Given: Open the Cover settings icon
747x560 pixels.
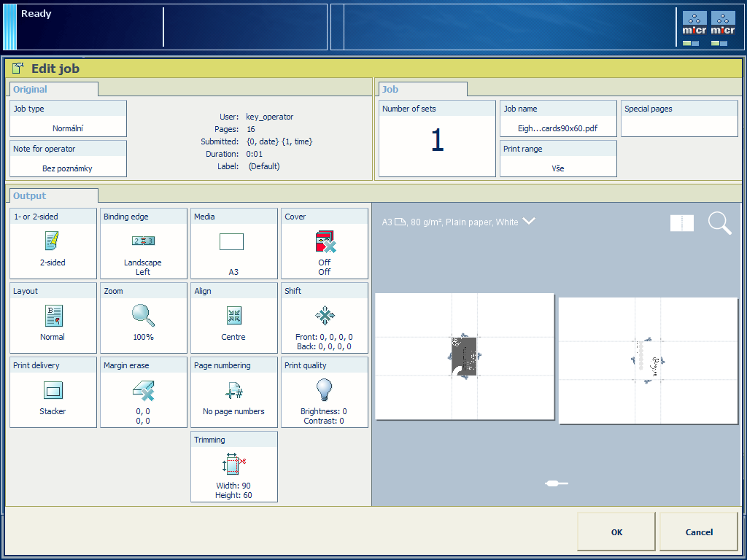Looking at the screenshot, I should (324, 242).
